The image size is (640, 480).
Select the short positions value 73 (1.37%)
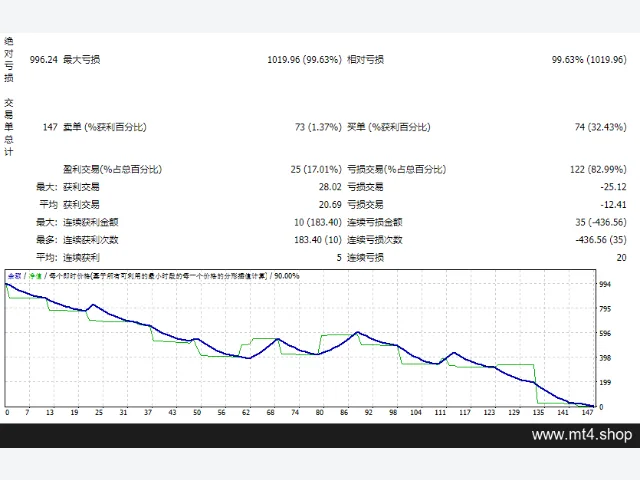click(318, 127)
